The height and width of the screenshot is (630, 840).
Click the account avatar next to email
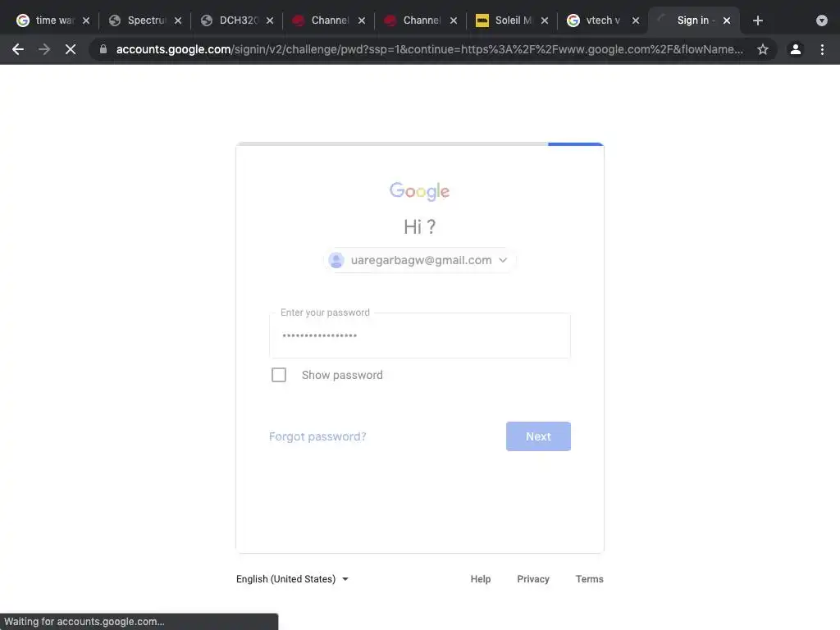coord(336,260)
